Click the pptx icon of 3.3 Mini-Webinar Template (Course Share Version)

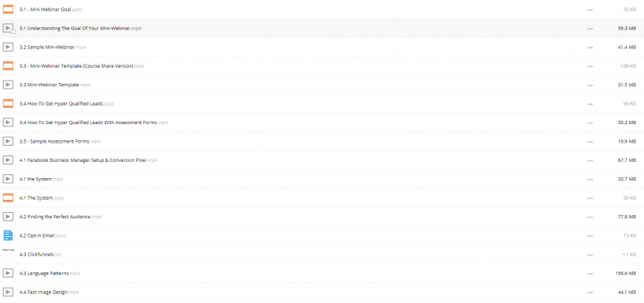[8, 66]
